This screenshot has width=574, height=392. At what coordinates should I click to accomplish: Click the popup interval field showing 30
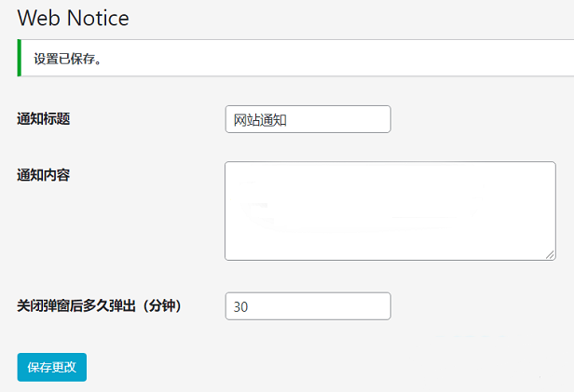(x=307, y=306)
